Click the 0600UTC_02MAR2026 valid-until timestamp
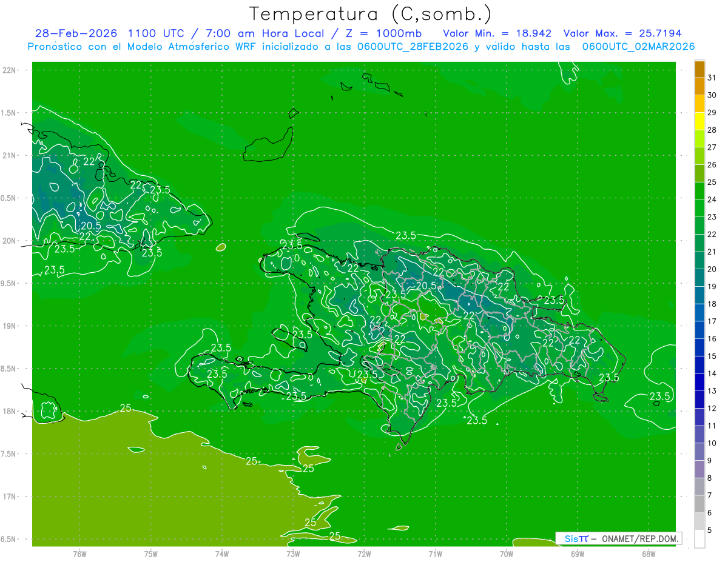 638,47
